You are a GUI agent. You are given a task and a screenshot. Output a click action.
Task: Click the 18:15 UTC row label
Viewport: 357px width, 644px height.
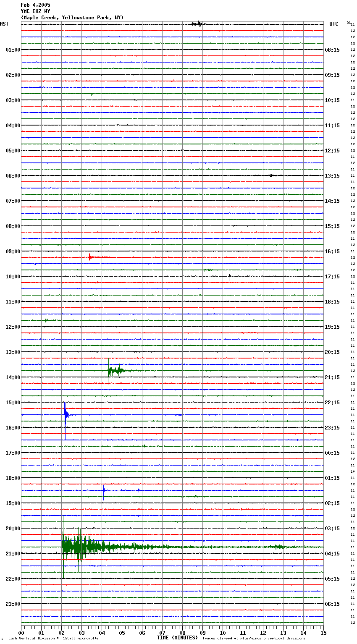[x=332, y=302]
